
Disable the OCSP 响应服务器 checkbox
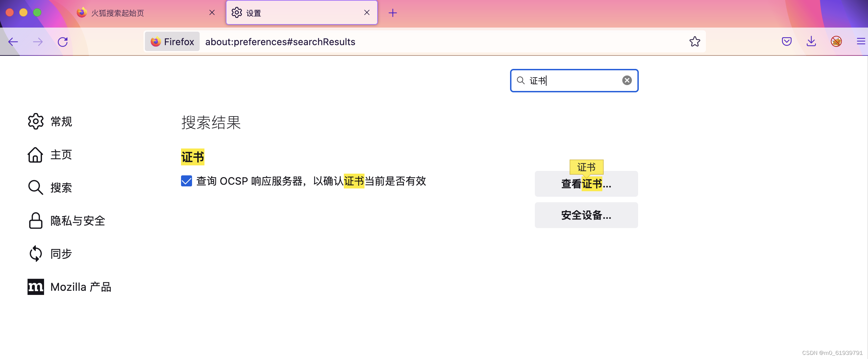click(186, 181)
